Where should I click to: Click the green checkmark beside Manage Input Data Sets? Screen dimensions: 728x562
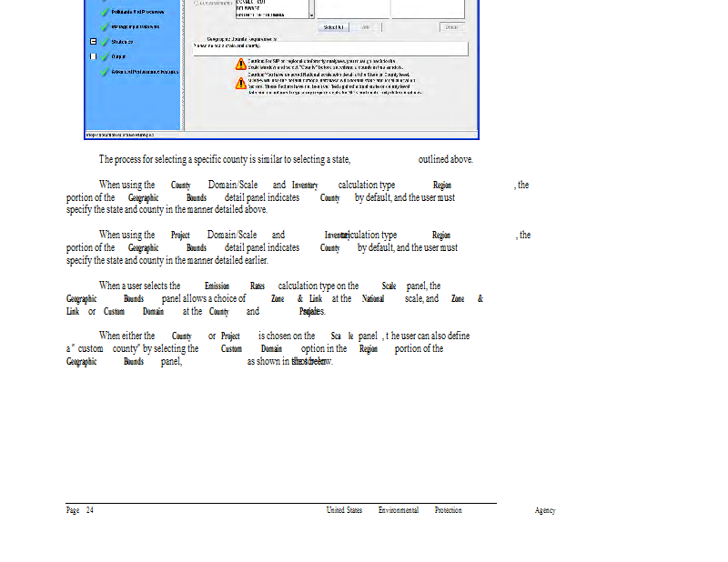(x=106, y=27)
